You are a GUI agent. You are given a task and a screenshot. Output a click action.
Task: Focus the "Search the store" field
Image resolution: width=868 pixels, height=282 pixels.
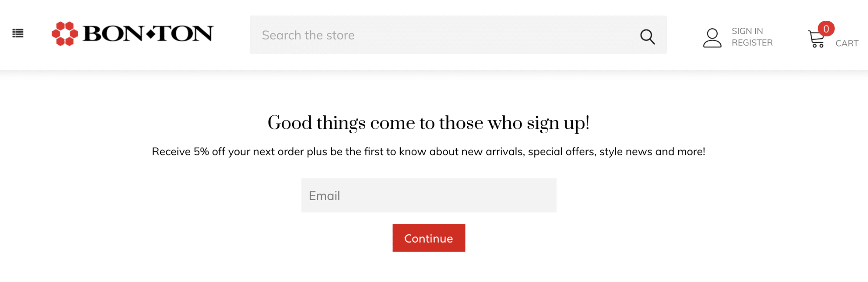click(443, 35)
